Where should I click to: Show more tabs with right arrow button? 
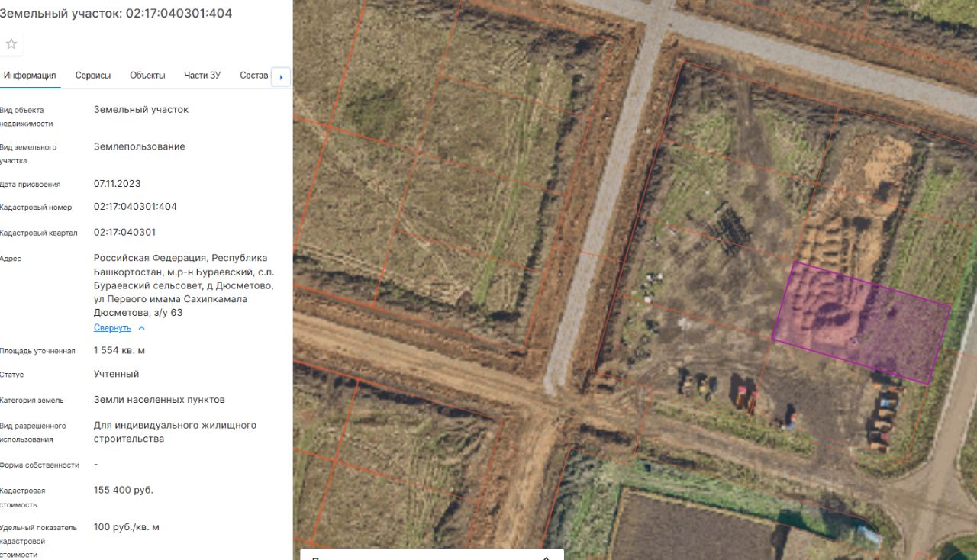(281, 77)
